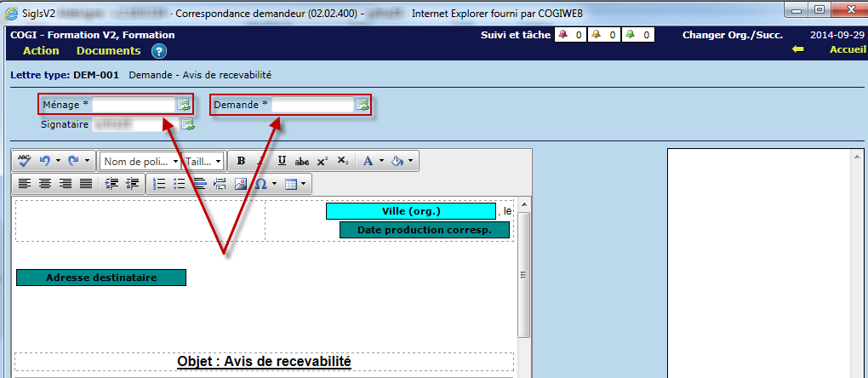Toggle bold formatting

click(x=241, y=161)
